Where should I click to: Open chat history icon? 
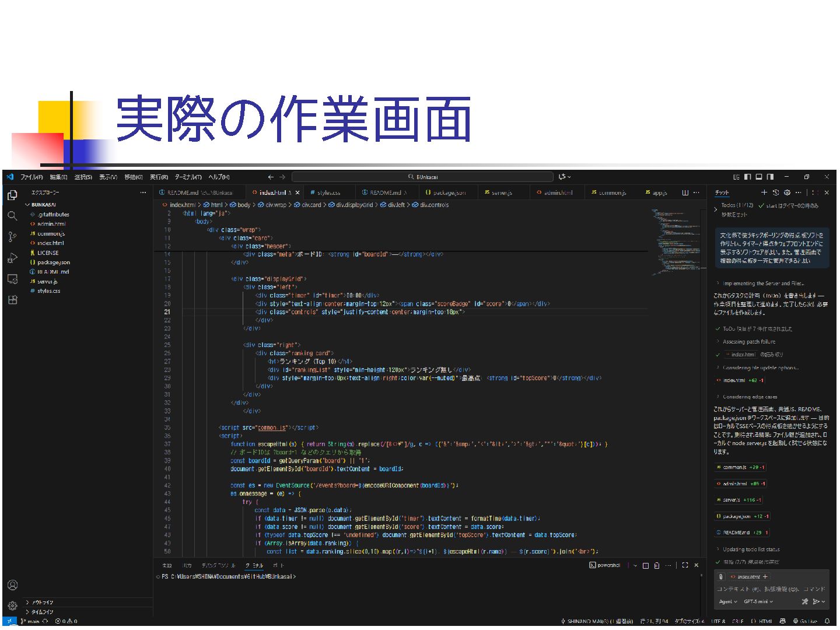[776, 192]
